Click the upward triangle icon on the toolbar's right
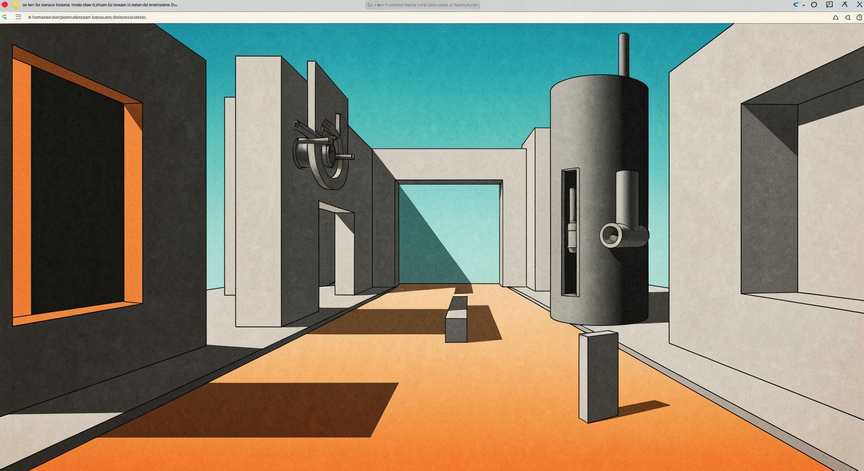Viewport: 864px width, 471px height. [835, 18]
